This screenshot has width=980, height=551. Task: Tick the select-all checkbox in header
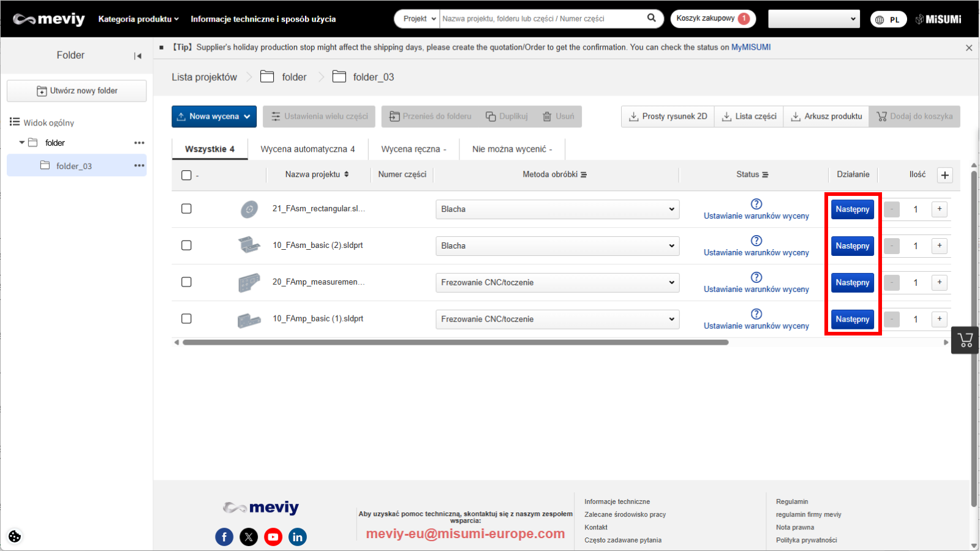187,175
